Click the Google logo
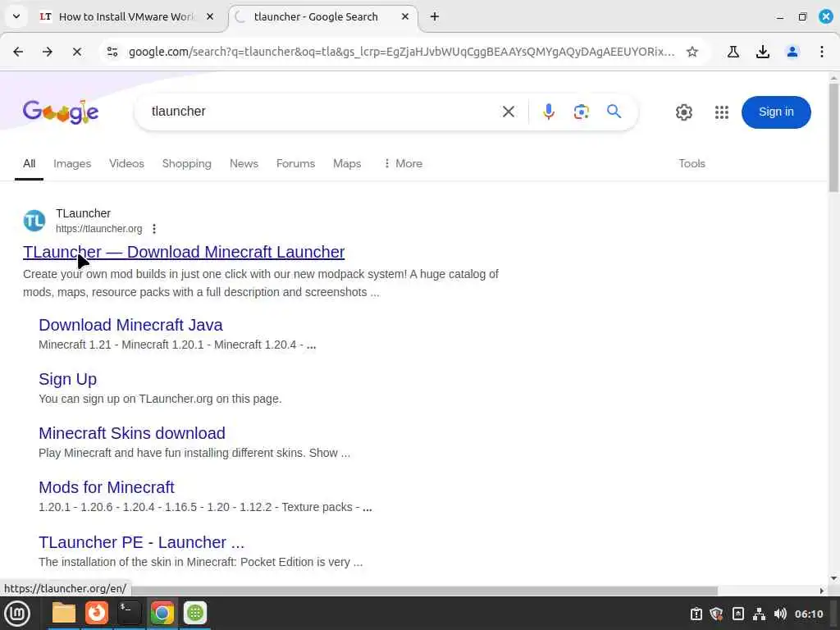 (x=61, y=112)
